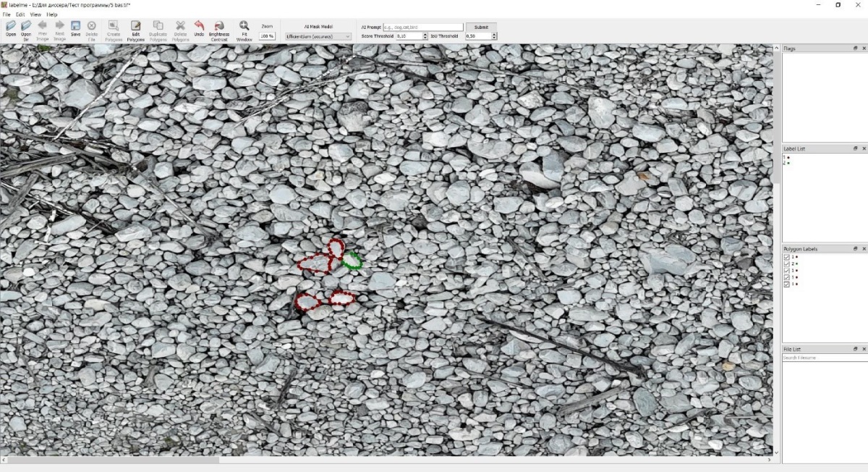Select label 1 in the Label List
The width and height of the screenshot is (868, 472).
786,157
